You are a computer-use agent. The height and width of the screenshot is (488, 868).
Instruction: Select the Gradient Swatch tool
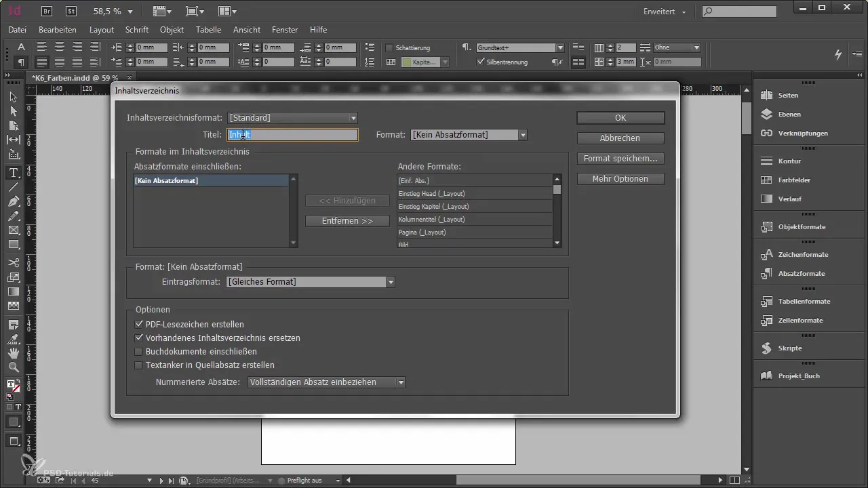13,291
